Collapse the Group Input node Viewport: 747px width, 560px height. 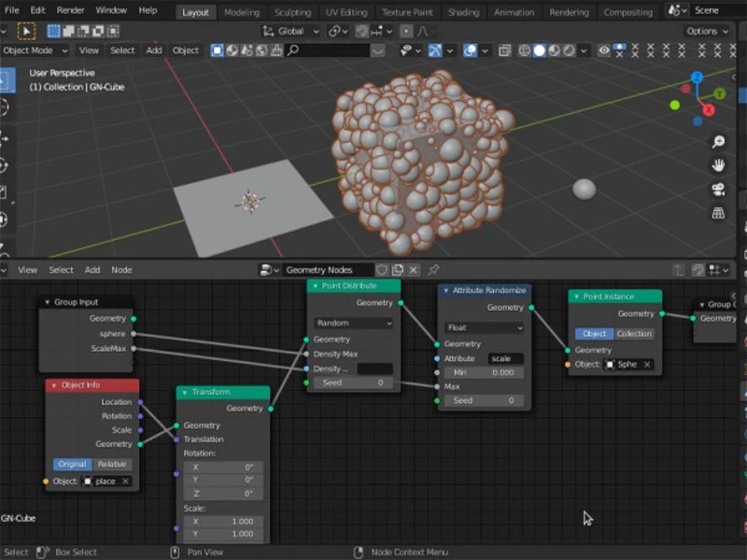coord(48,302)
